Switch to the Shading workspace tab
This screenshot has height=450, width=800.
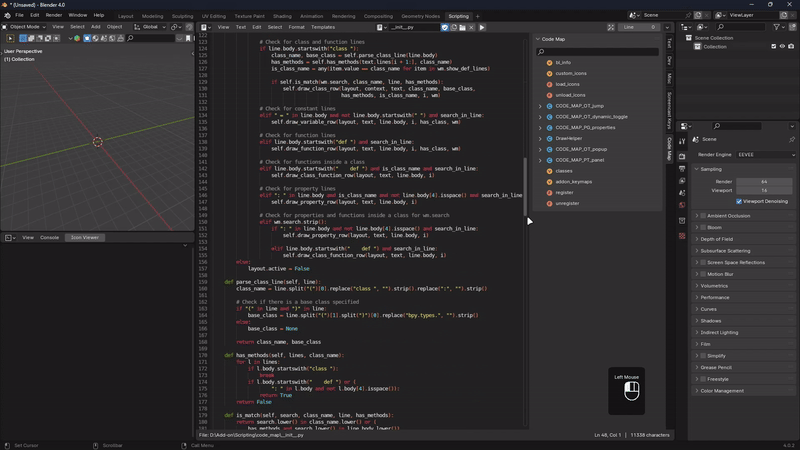click(x=282, y=16)
